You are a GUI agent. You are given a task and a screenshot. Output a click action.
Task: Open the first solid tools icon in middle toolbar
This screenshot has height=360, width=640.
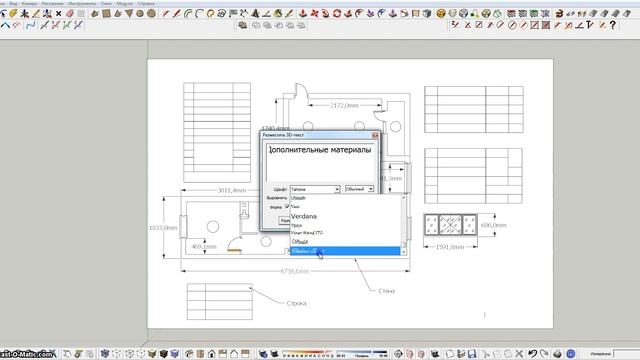click(242, 25)
